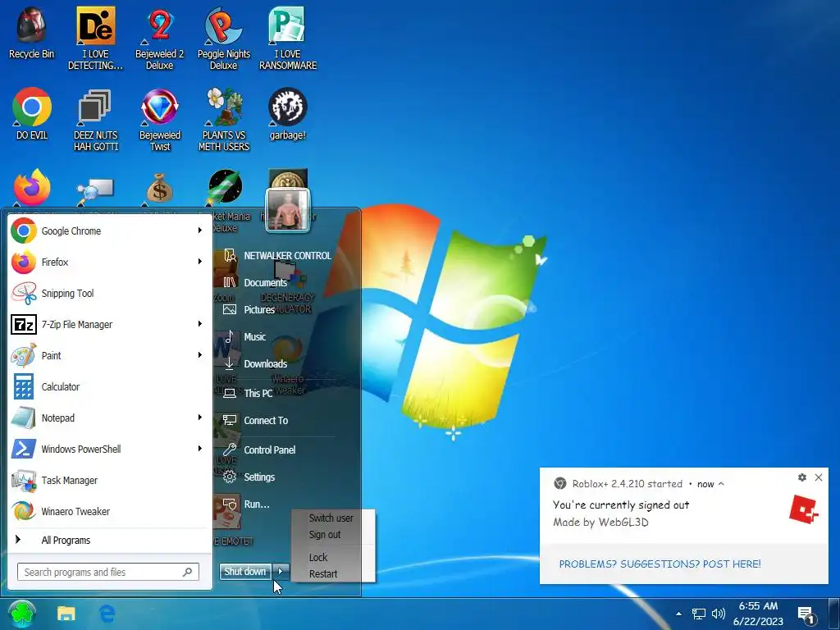Select Lock in the power menu
The height and width of the screenshot is (630, 840).
coord(318,557)
